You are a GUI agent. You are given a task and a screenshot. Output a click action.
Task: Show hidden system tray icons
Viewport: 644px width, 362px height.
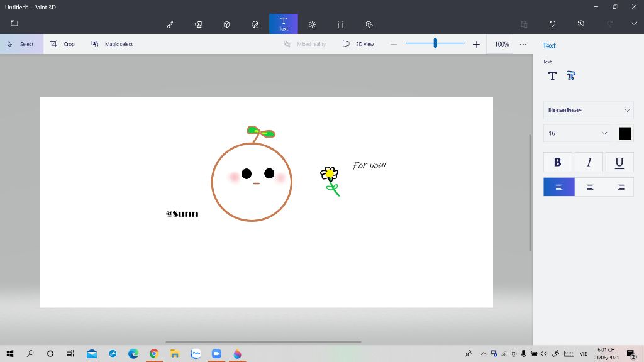[x=484, y=353]
